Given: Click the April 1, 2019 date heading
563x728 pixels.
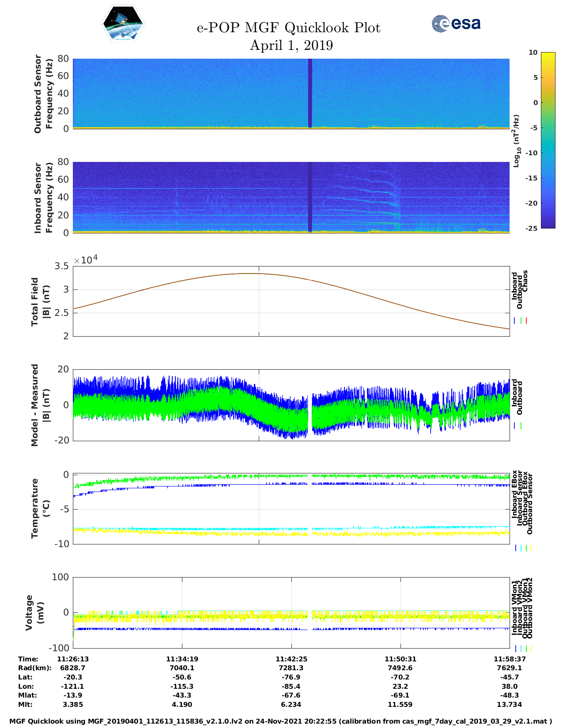Looking at the screenshot, I should click(291, 45).
